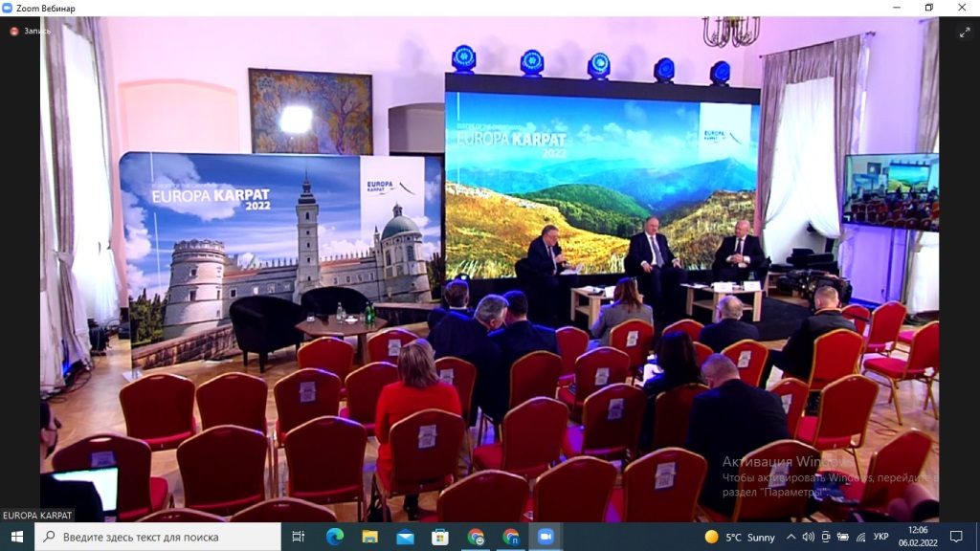
Task: Open the Windows Start menu
Action: click(x=16, y=537)
